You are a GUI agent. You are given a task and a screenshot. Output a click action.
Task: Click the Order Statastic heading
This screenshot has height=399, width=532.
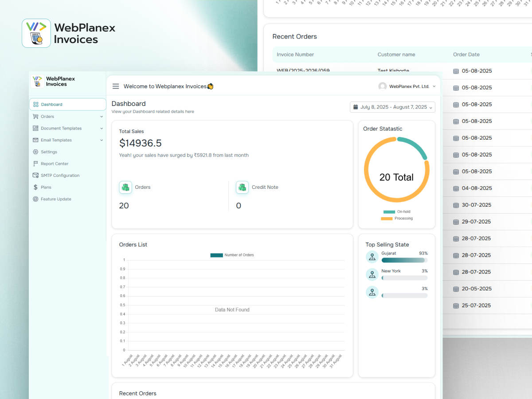[383, 129]
